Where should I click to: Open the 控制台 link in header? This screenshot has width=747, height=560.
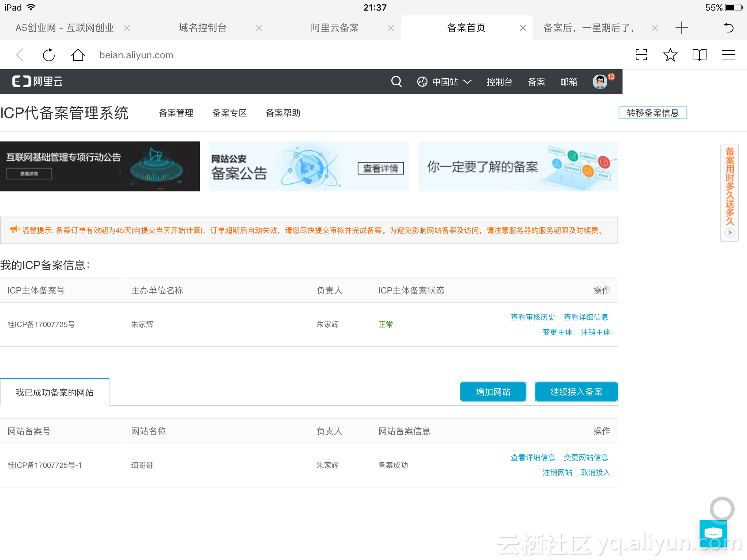click(x=499, y=82)
